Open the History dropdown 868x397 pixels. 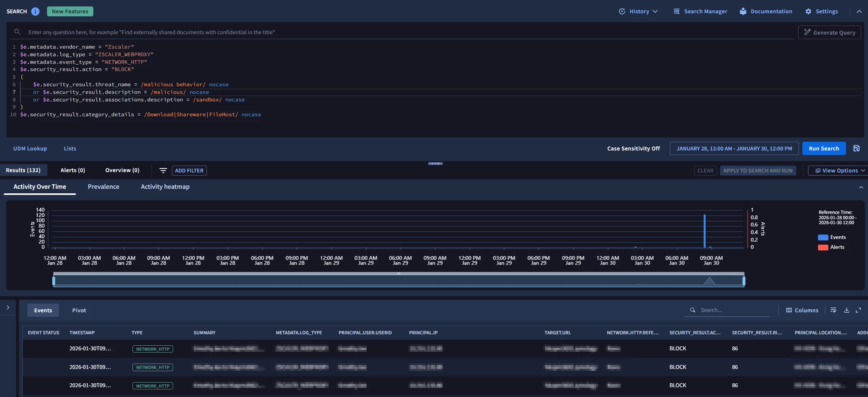click(638, 11)
